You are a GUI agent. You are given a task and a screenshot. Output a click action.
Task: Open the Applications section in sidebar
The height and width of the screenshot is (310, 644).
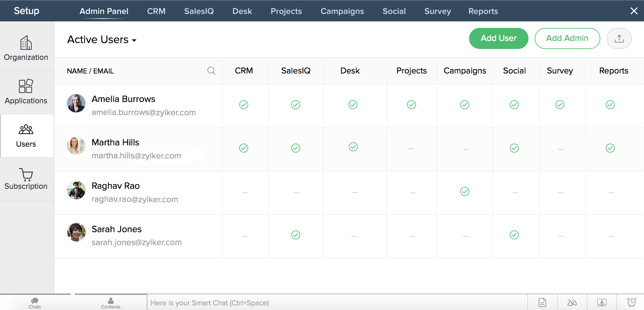point(26,92)
